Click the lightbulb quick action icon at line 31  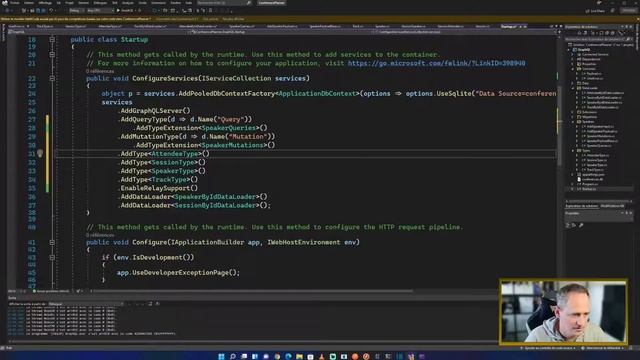(40, 153)
